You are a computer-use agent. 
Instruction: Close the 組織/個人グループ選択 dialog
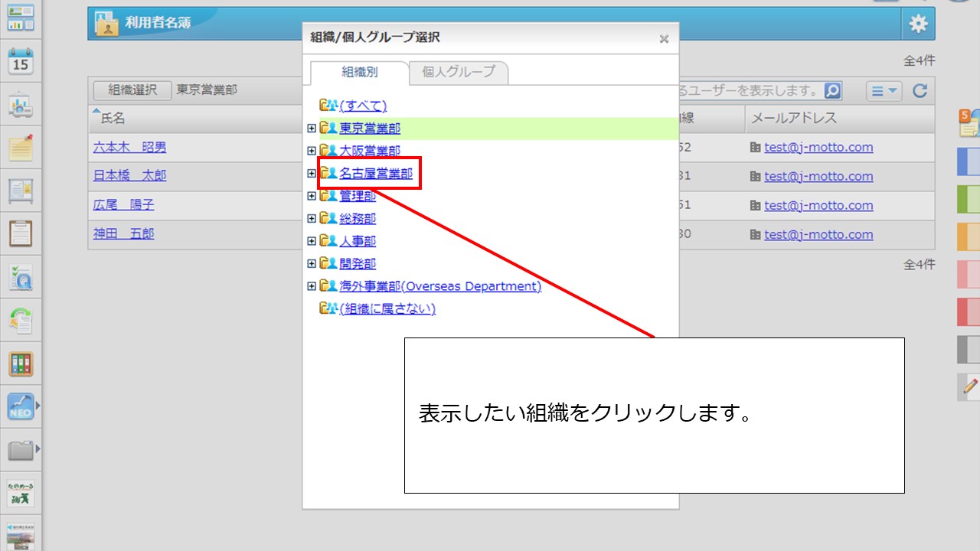[x=664, y=39]
